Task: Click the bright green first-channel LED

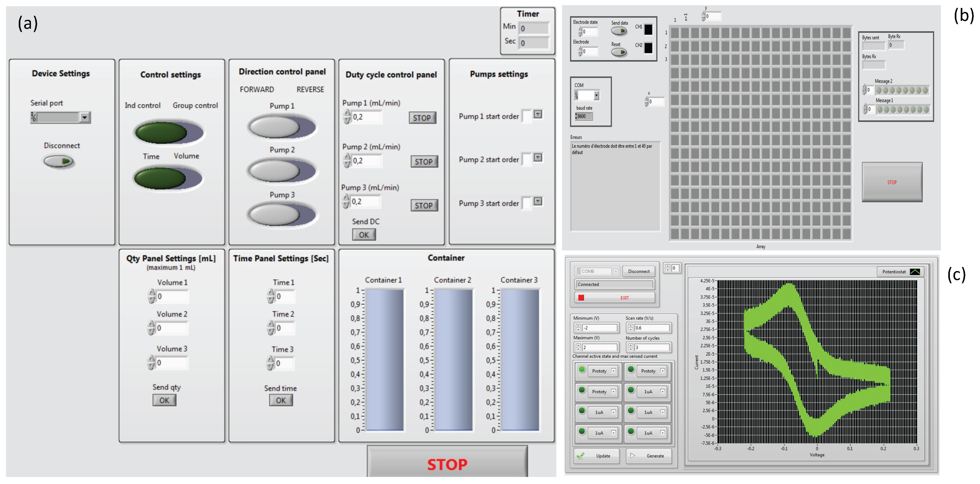Action: [x=582, y=369]
